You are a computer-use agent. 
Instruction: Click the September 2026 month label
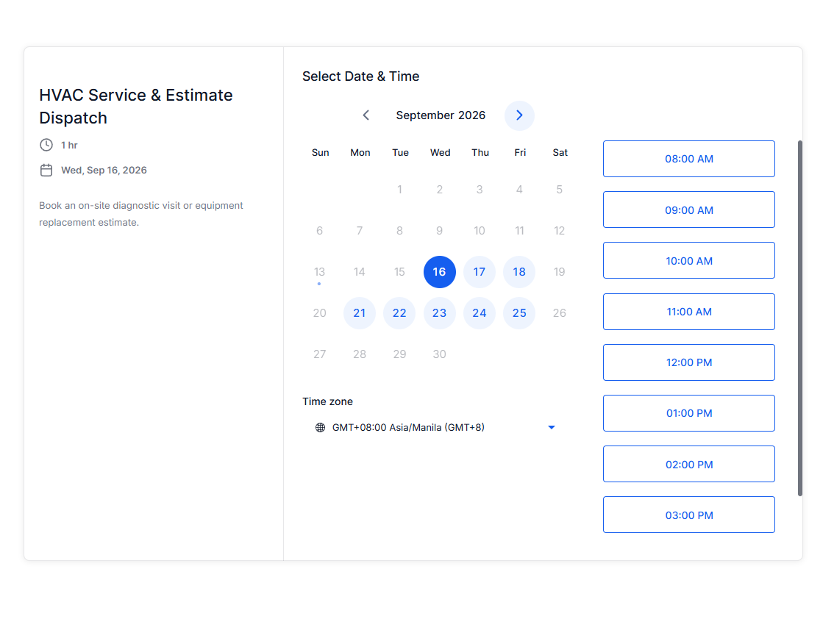pos(441,115)
